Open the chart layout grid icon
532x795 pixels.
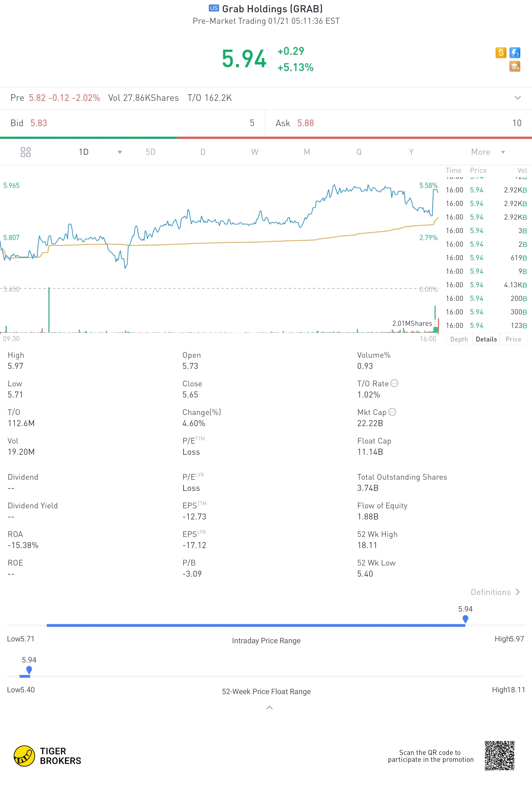pos(26,152)
